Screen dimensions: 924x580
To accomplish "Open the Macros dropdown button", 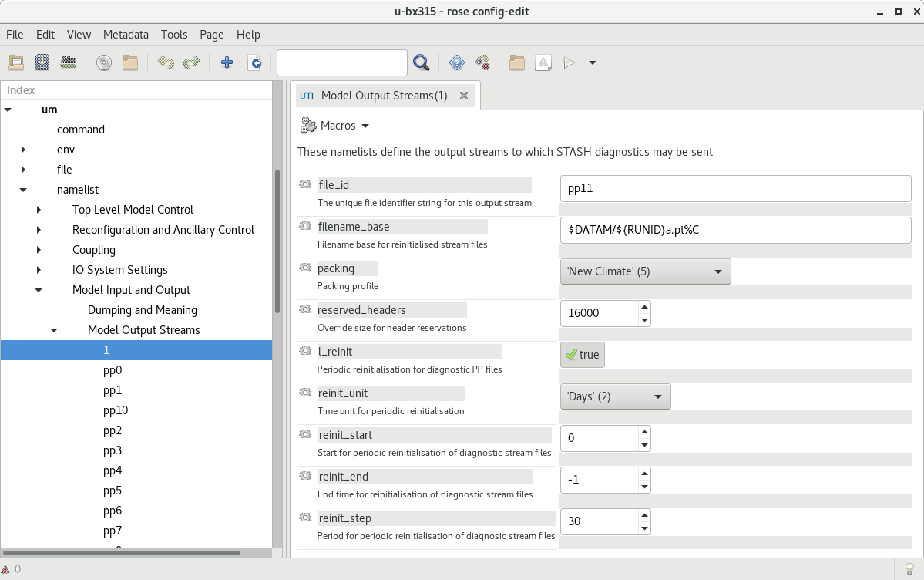I will click(335, 126).
